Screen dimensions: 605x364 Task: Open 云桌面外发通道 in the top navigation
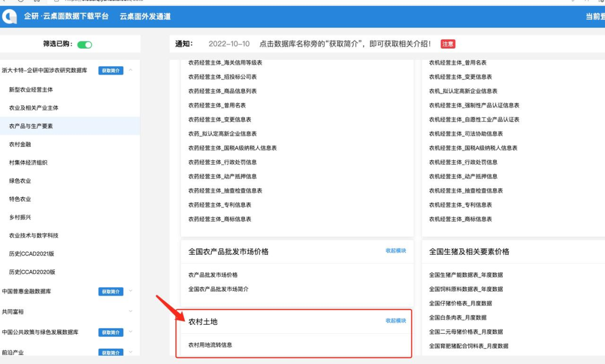[146, 16]
